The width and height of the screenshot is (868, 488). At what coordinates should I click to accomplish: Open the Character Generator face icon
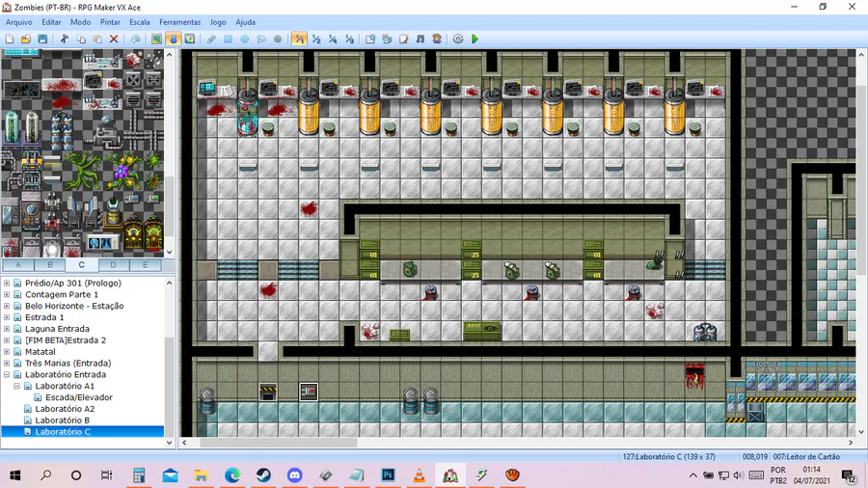(x=437, y=39)
